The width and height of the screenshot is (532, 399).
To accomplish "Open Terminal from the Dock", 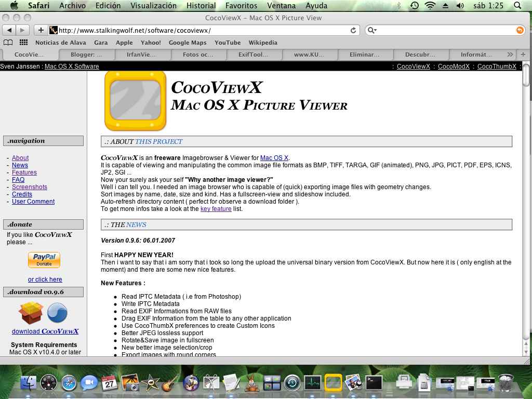I will click(374, 383).
